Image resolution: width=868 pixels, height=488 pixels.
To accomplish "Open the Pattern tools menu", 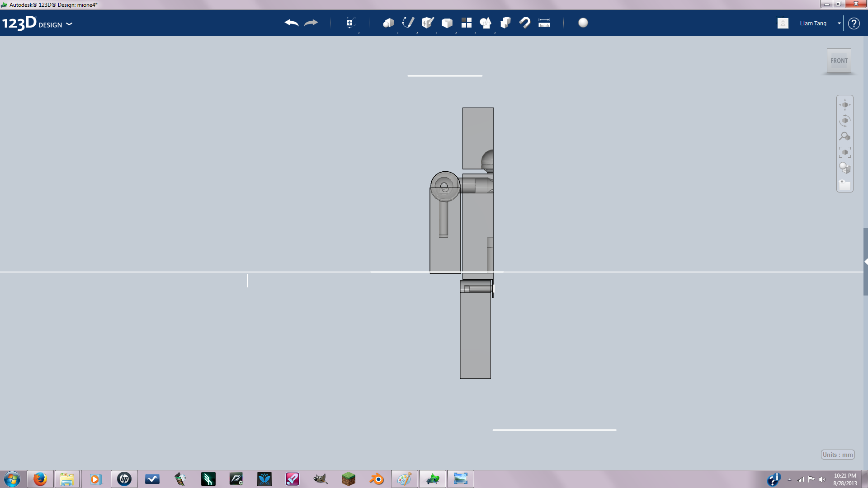I will point(467,23).
